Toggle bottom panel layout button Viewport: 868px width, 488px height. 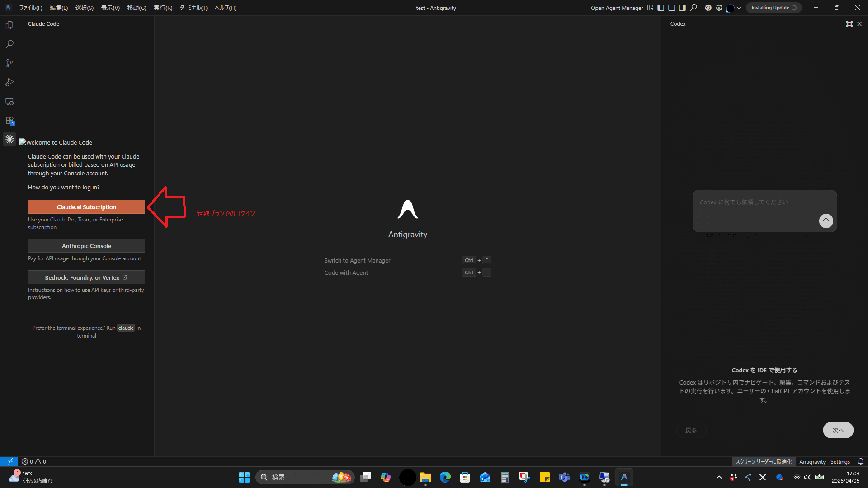[x=671, y=8]
